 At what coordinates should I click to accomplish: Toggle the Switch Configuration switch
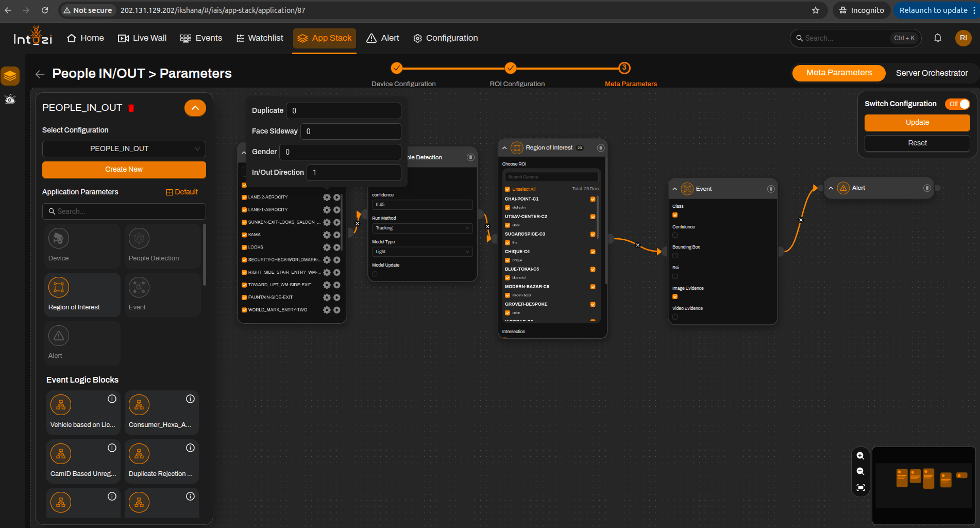(x=958, y=104)
